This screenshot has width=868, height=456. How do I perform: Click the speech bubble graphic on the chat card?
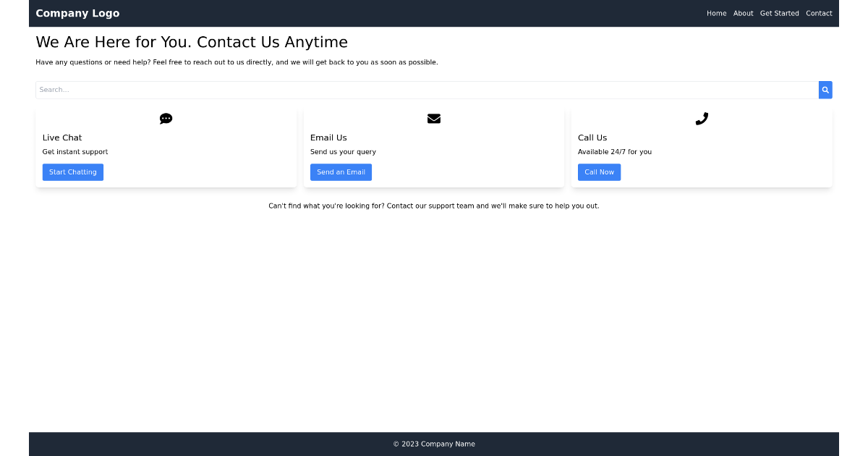coord(166,118)
